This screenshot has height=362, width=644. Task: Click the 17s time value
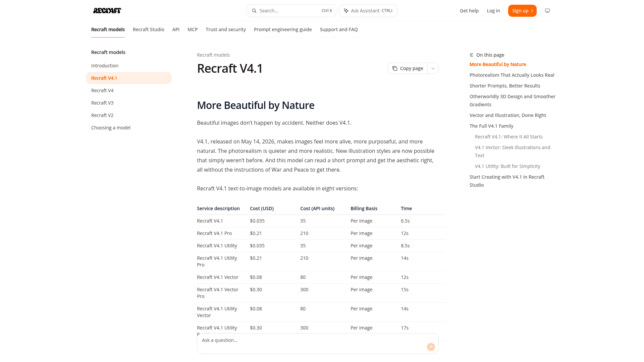(405, 328)
